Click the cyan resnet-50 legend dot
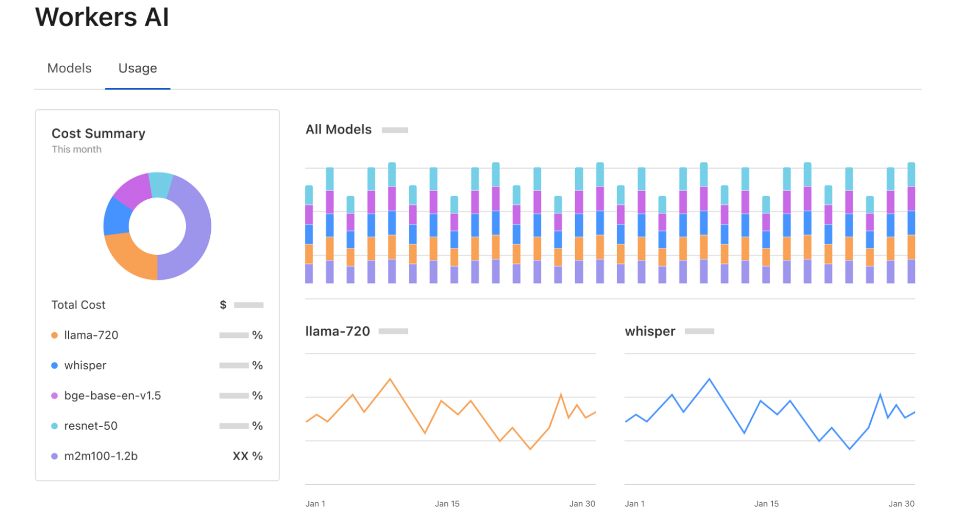The image size is (980, 513). (x=54, y=426)
